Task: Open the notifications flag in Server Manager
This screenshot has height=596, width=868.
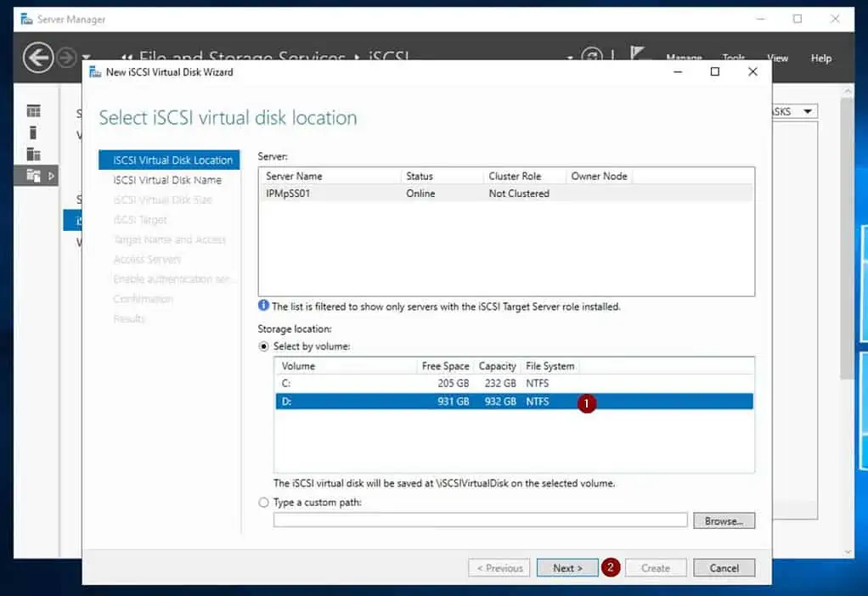Action: tap(638, 53)
